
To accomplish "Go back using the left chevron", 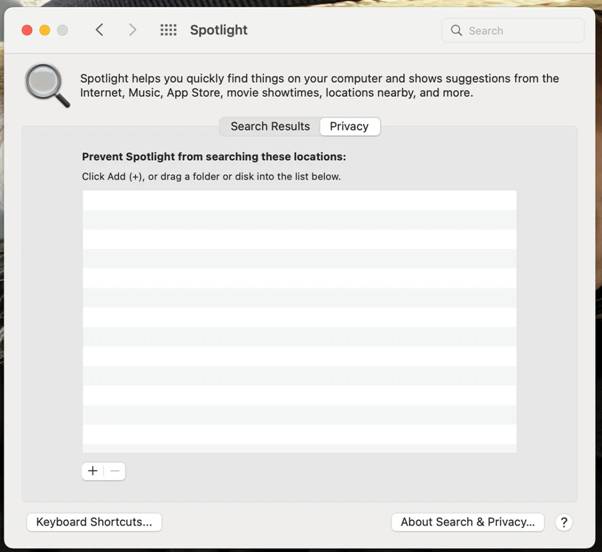I will (x=99, y=30).
